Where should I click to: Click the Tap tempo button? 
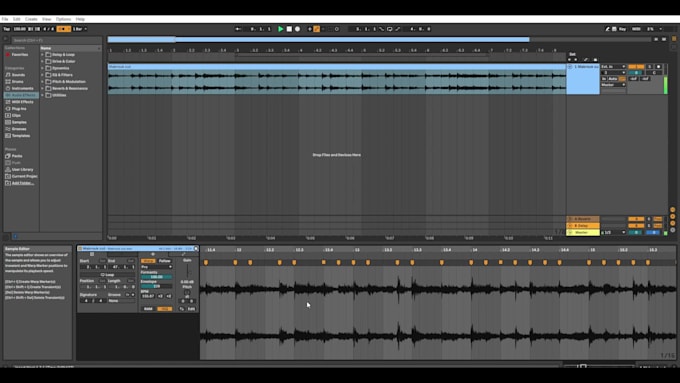[7, 29]
